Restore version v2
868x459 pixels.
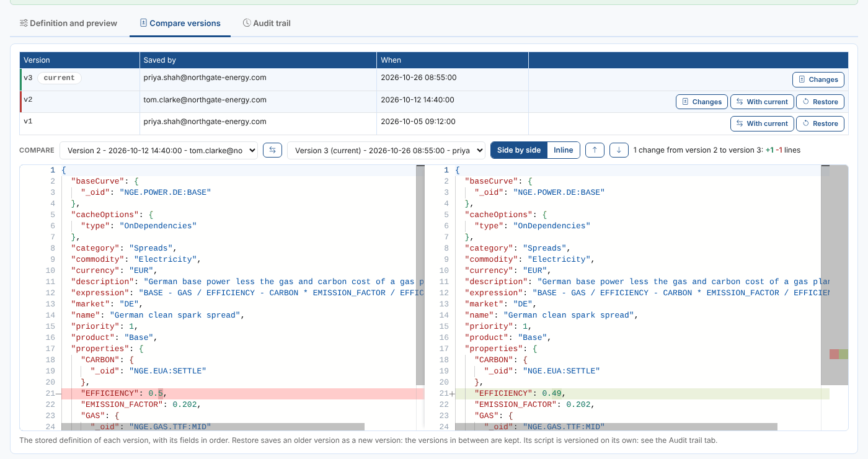click(x=820, y=102)
